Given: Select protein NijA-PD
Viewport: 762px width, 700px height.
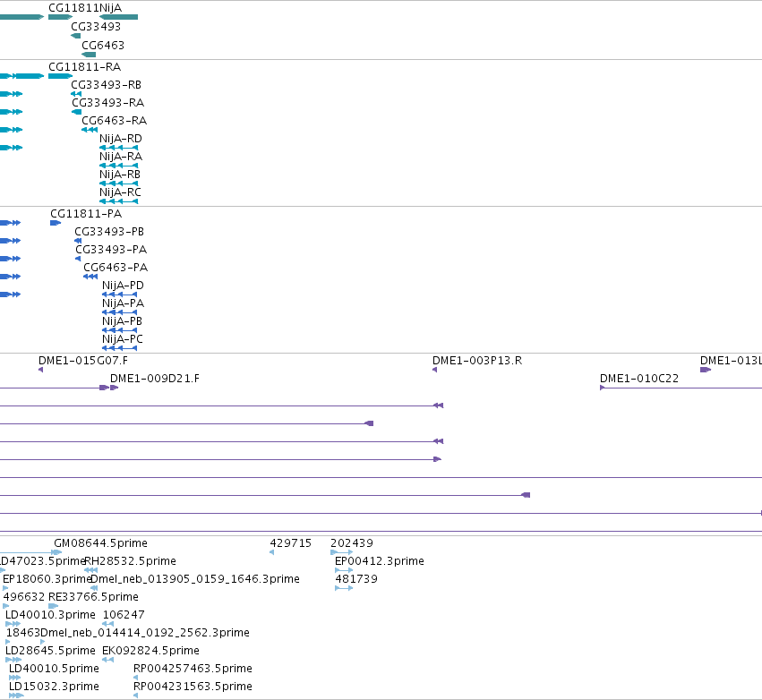Looking at the screenshot, I should 120,295.
